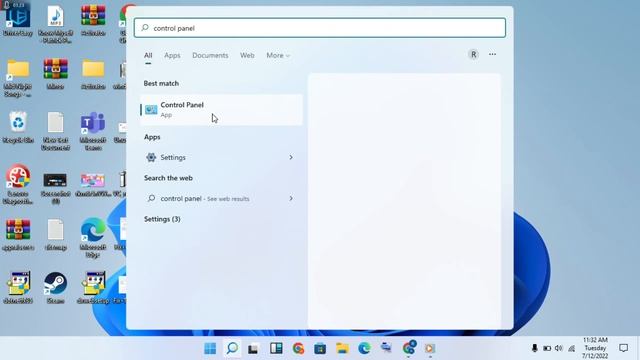
Task: Click the microphone icon in the system tray
Action: coord(534,348)
